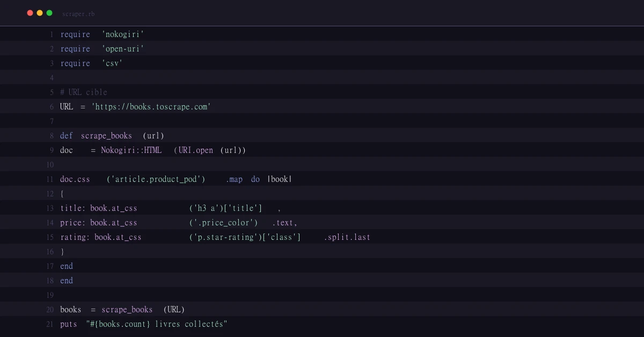Click the yellow minimize window dot

[40, 13]
